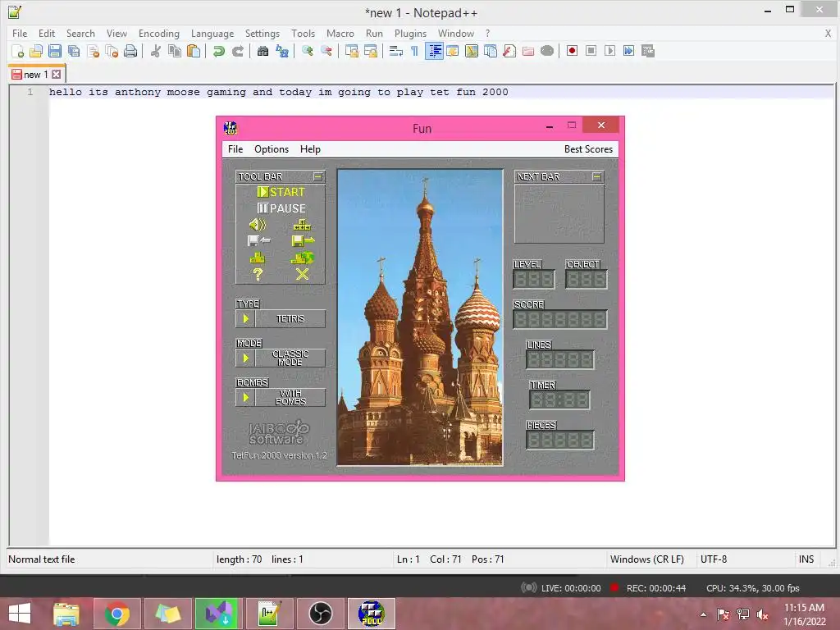This screenshot has height=630, width=840.
Task: Exit game using the yellow X icon
Action: (302, 274)
